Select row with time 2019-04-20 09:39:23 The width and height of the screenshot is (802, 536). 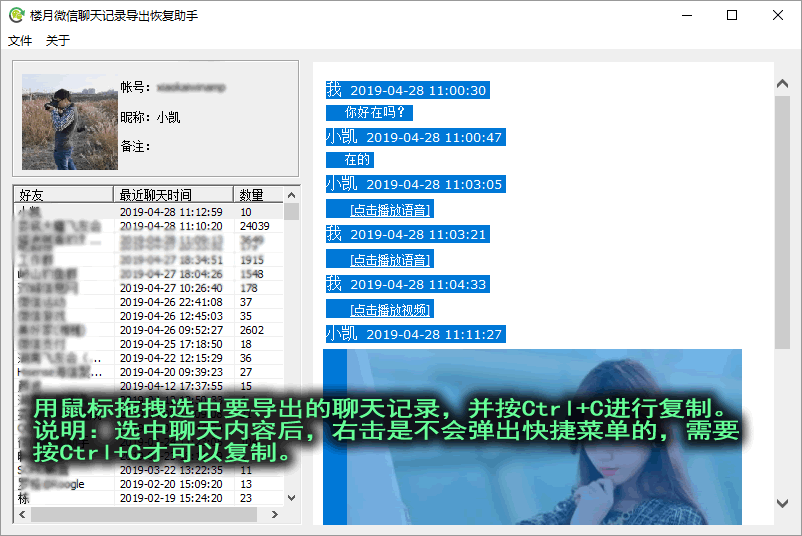(x=148, y=372)
